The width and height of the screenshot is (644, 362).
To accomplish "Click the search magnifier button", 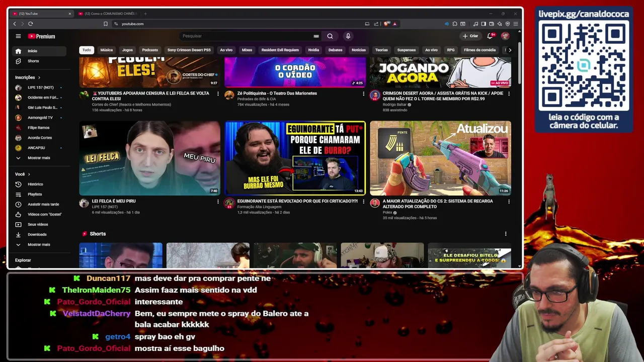I will 330,36.
